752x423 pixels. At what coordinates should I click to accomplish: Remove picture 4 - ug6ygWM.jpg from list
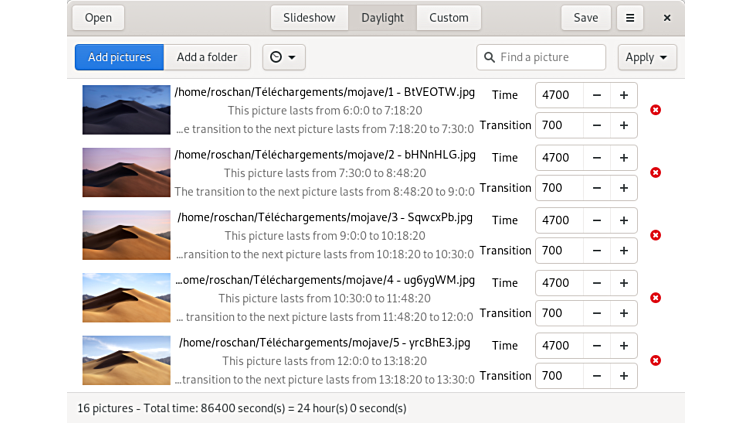coord(655,298)
